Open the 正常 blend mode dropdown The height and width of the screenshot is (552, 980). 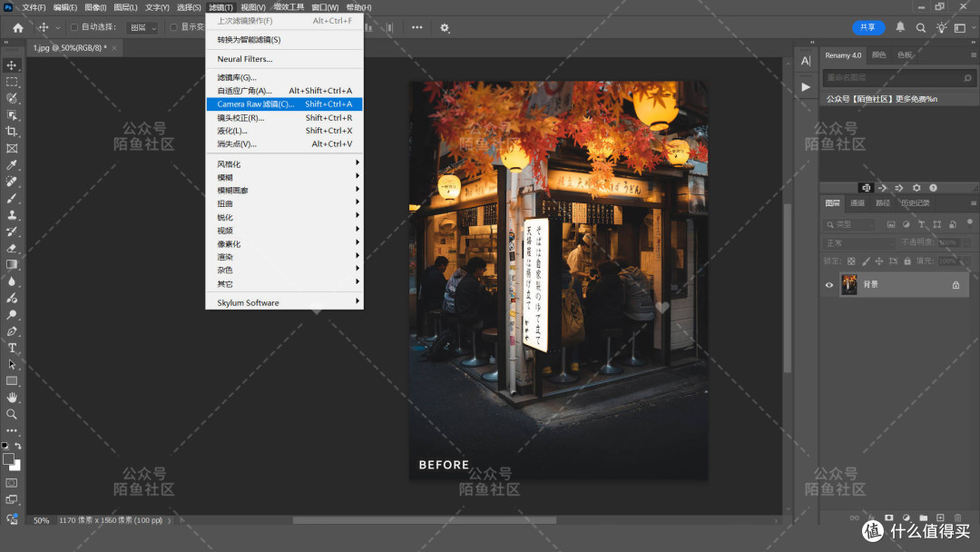tap(858, 242)
